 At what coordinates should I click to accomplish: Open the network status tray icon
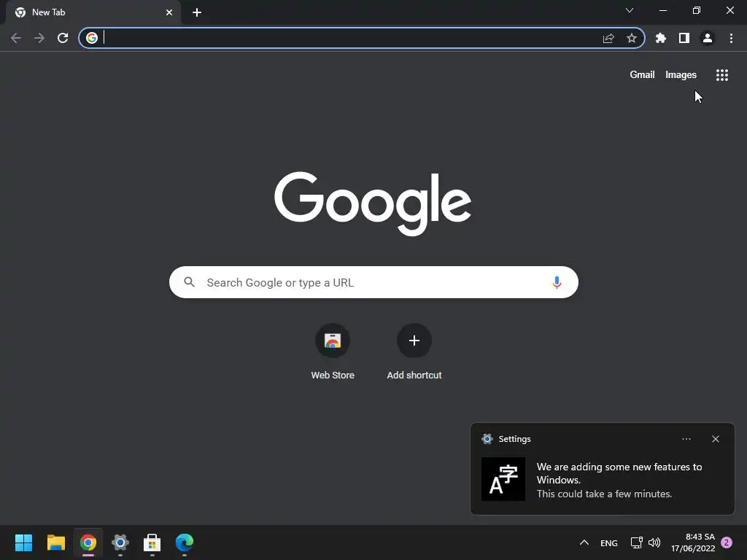pos(636,542)
